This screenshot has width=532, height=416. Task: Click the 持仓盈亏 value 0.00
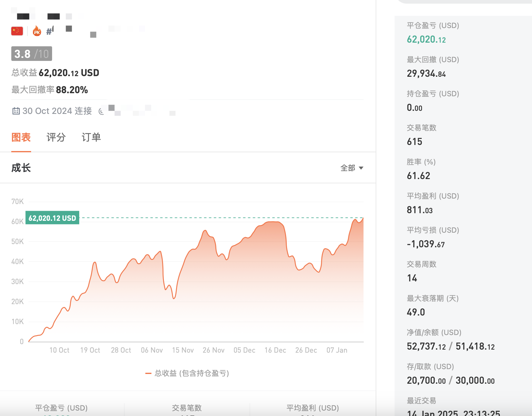pos(415,108)
